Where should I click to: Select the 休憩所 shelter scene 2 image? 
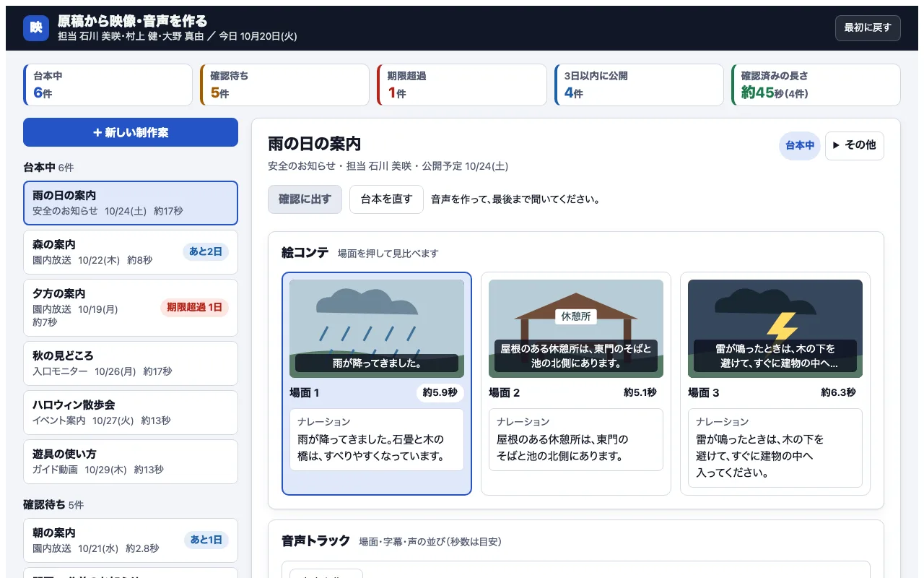(576, 329)
